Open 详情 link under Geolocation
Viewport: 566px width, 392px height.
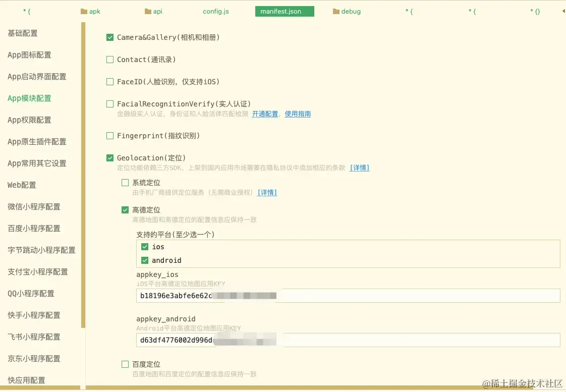point(360,168)
